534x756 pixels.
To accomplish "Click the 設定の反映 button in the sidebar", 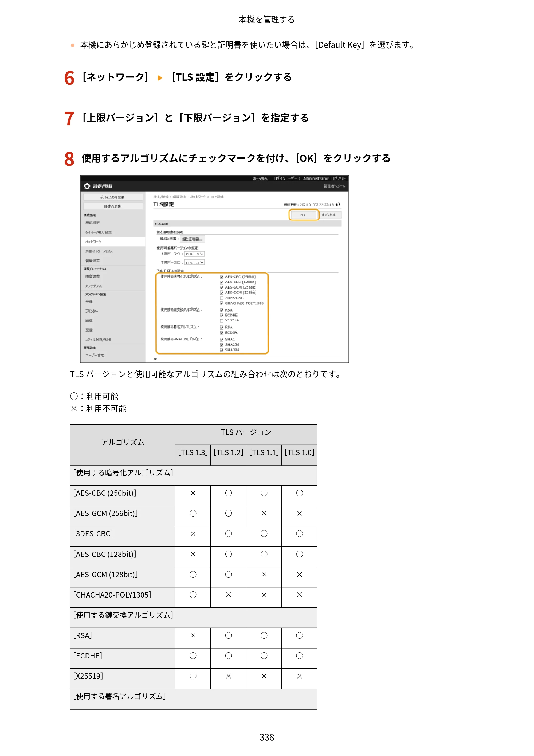I will coord(113,207).
